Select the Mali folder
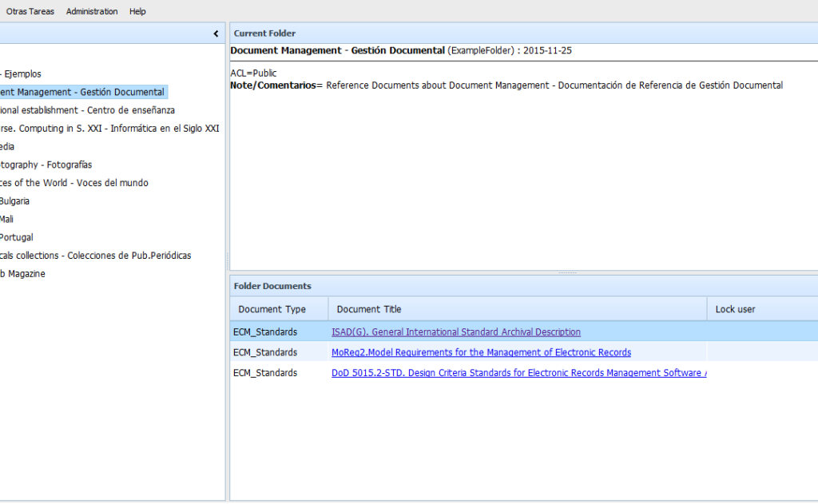 point(6,219)
